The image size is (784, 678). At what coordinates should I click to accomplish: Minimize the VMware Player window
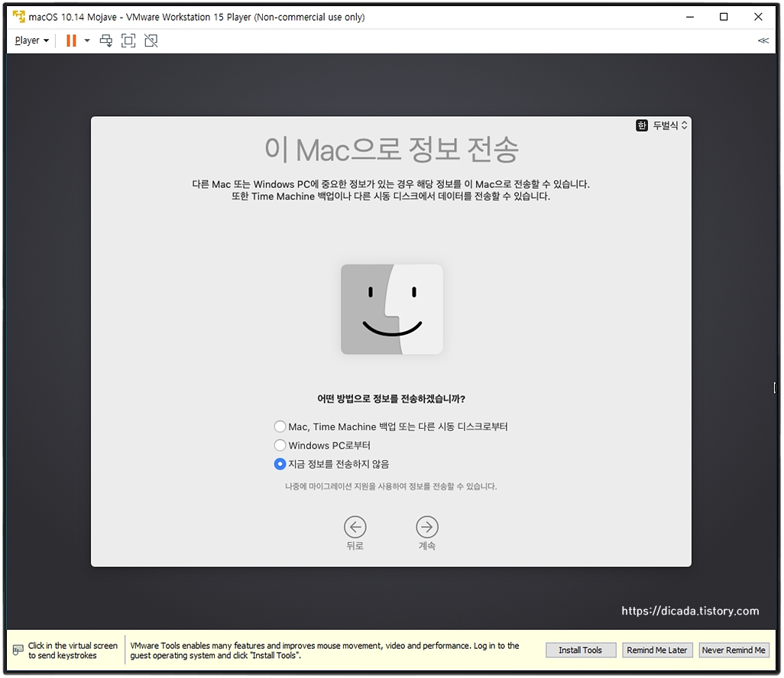pyautogui.click(x=690, y=17)
